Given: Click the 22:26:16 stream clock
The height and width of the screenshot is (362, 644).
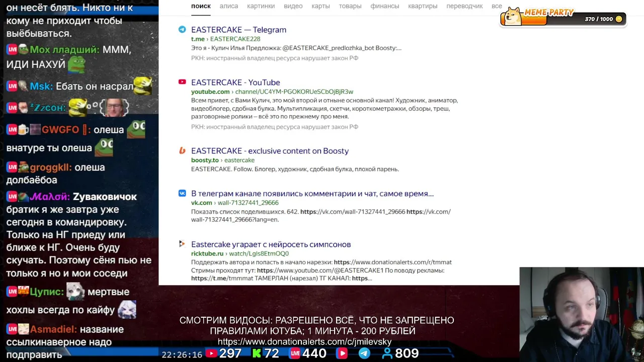Looking at the screenshot, I should (182, 354).
